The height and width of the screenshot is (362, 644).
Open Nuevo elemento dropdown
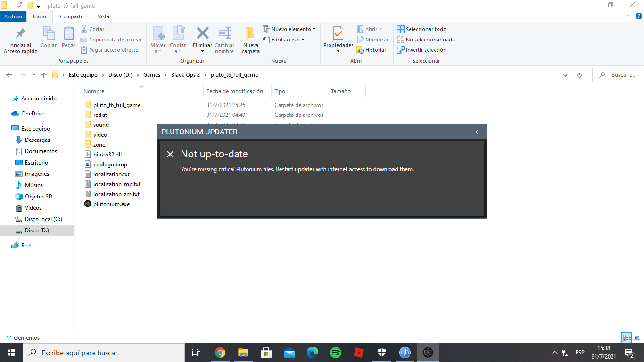[x=289, y=29]
